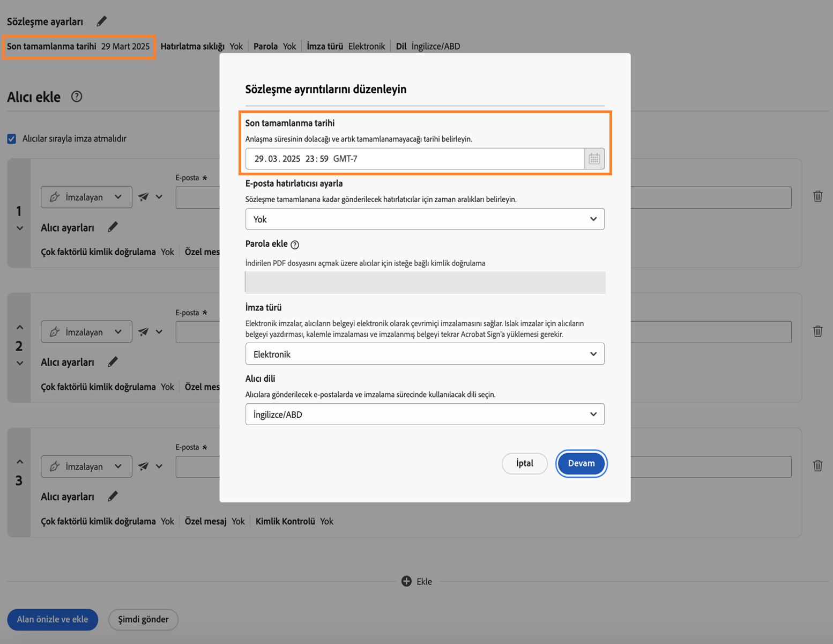Delete recipient 2 with the trash icon
Screen dimensions: 833x644
coord(817,331)
